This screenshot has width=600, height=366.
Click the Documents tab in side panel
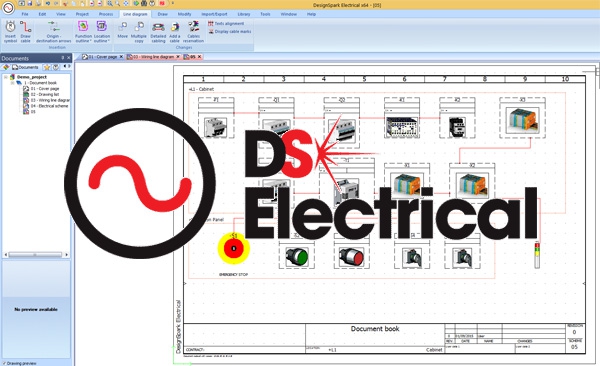tap(25, 67)
